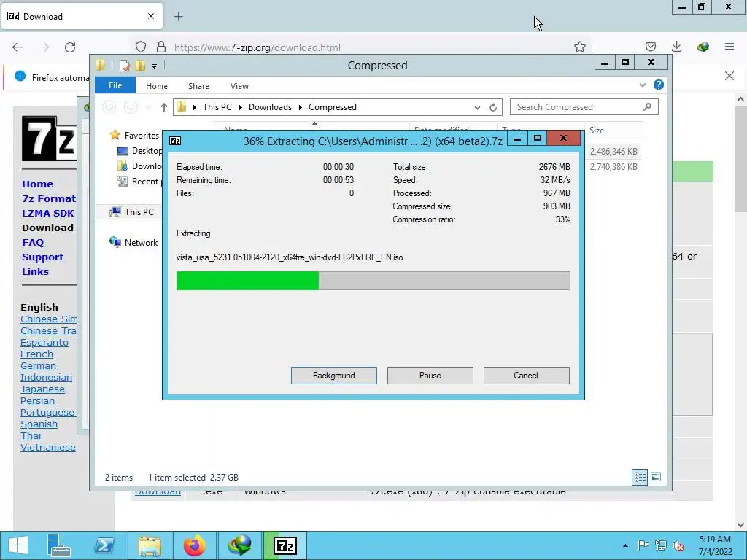The image size is (747, 560).
Task: Open the Windows Start button
Action: [18, 545]
